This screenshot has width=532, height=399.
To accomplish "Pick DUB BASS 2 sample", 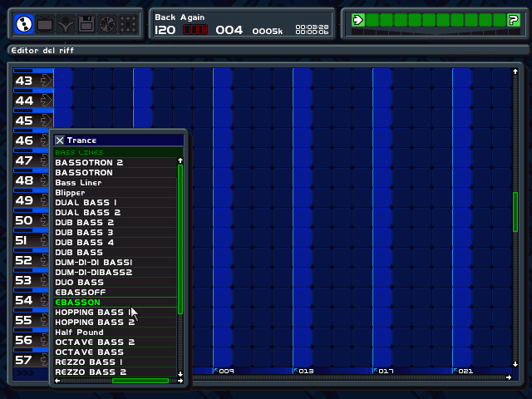I will (x=115, y=223).
